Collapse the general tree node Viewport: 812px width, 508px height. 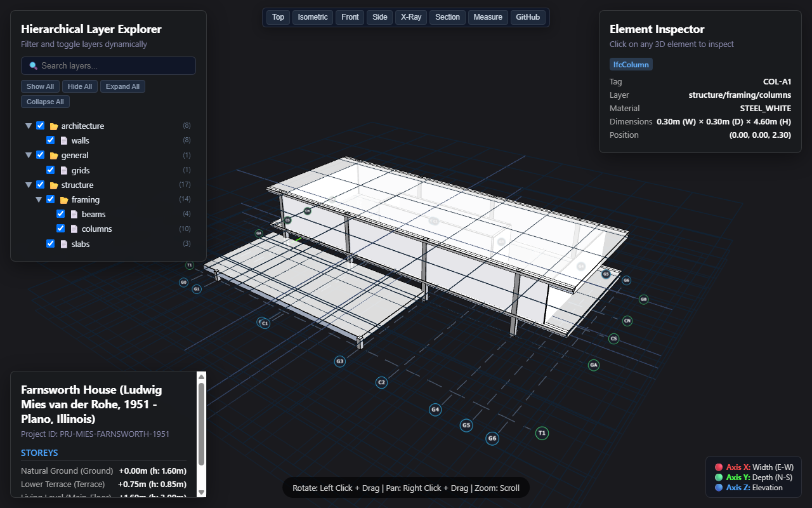(x=29, y=156)
